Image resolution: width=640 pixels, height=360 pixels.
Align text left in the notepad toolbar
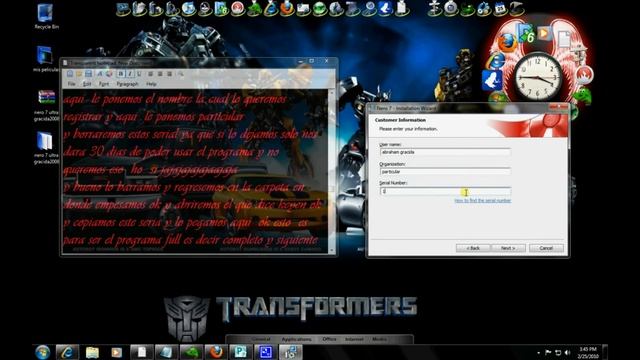[151, 74]
